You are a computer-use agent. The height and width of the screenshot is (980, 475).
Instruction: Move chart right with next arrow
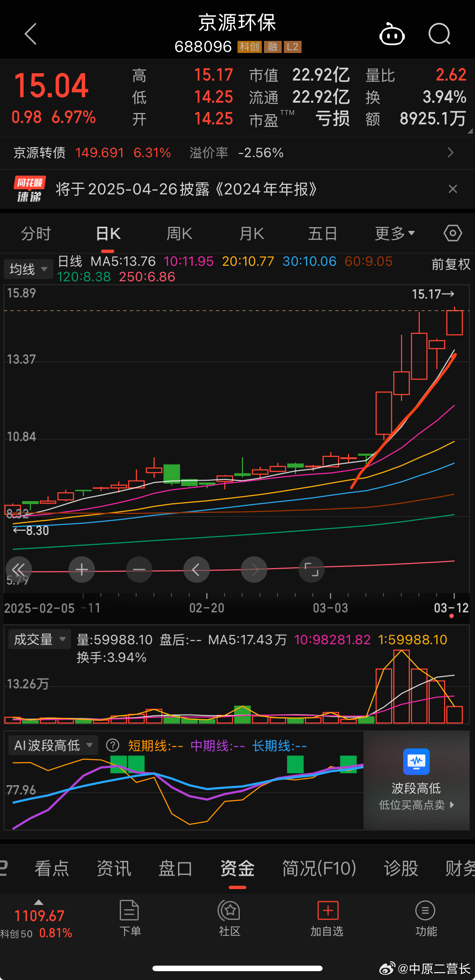(254, 570)
